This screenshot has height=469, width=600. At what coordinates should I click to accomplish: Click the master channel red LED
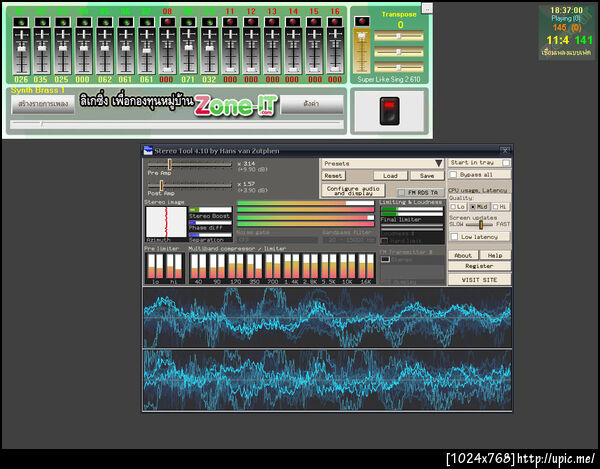[362, 21]
